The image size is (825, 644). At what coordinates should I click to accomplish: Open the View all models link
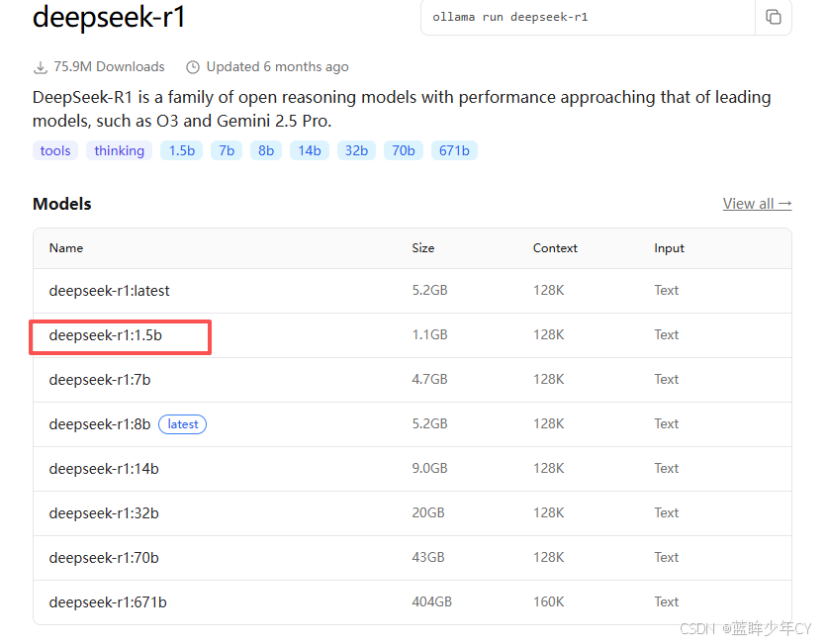(x=757, y=204)
